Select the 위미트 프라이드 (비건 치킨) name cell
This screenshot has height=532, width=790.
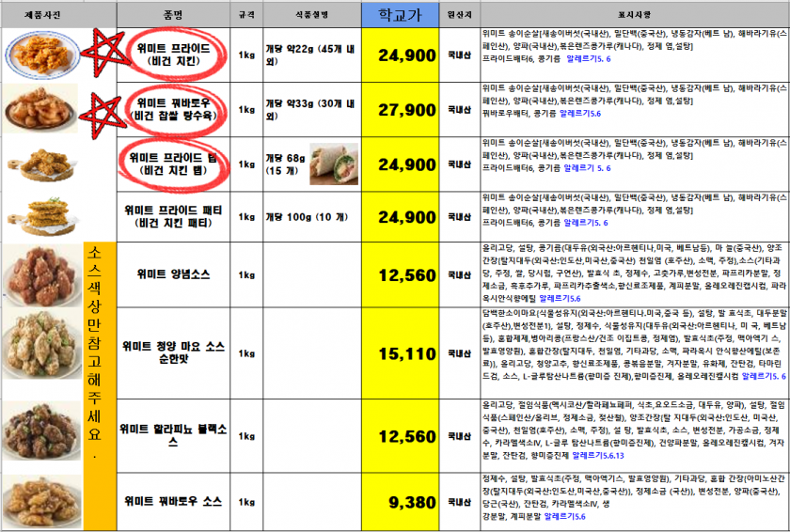[173, 55]
